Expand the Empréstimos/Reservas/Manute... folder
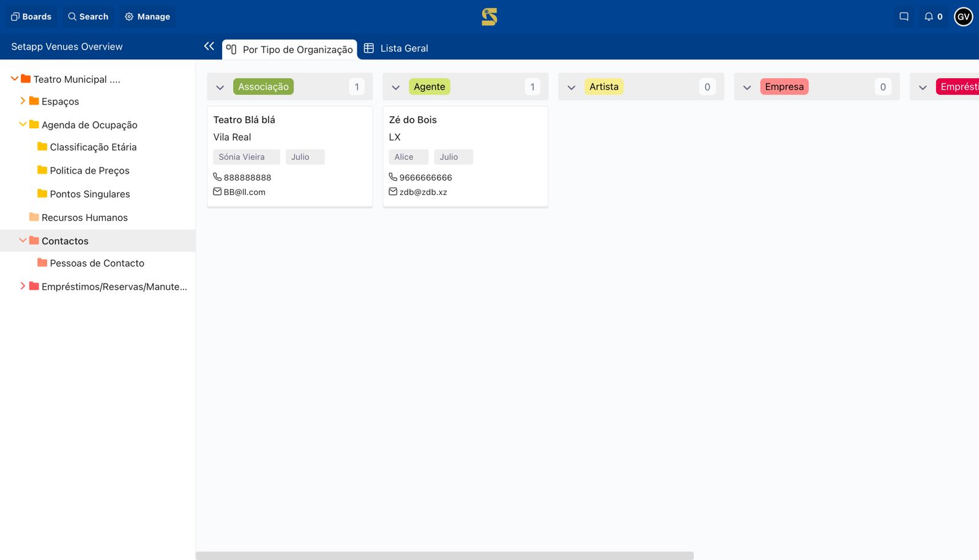This screenshot has width=979, height=560. tap(23, 286)
